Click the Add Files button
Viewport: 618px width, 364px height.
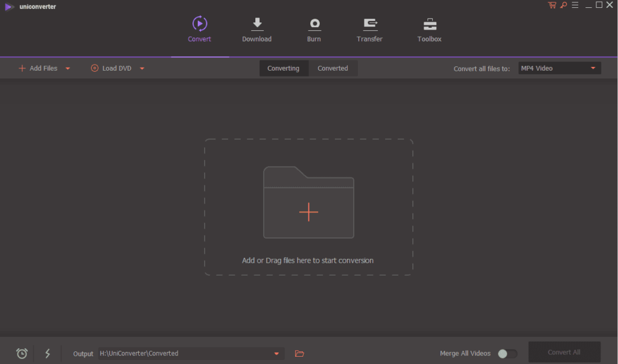point(38,68)
